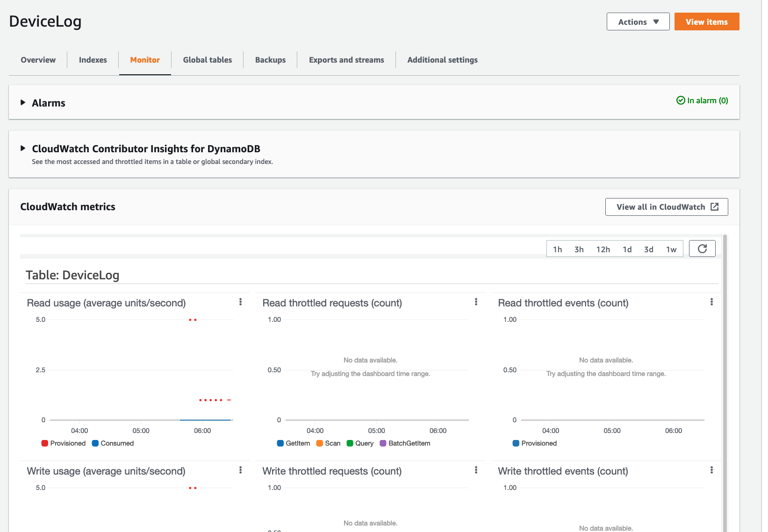Image resolution: width=768 pixels, height=532 pixels.
Task: Toggle BatchGetItem legend swatch
Action: (x=383, y=443)
